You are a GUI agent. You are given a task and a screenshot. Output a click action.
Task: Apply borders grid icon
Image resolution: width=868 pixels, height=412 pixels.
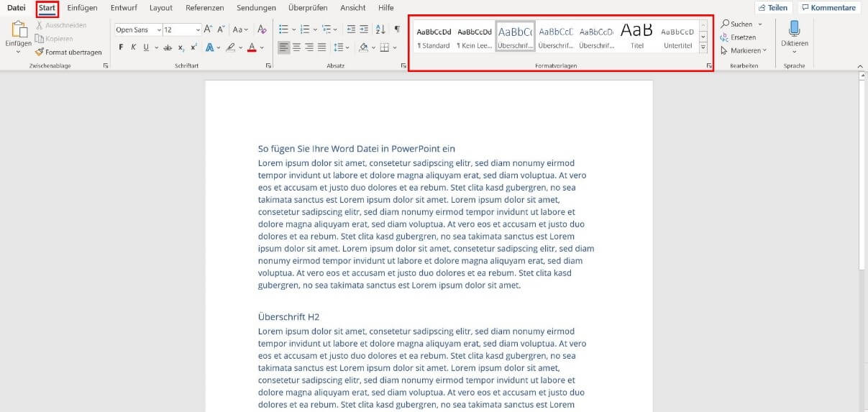(x=385, y=47)
